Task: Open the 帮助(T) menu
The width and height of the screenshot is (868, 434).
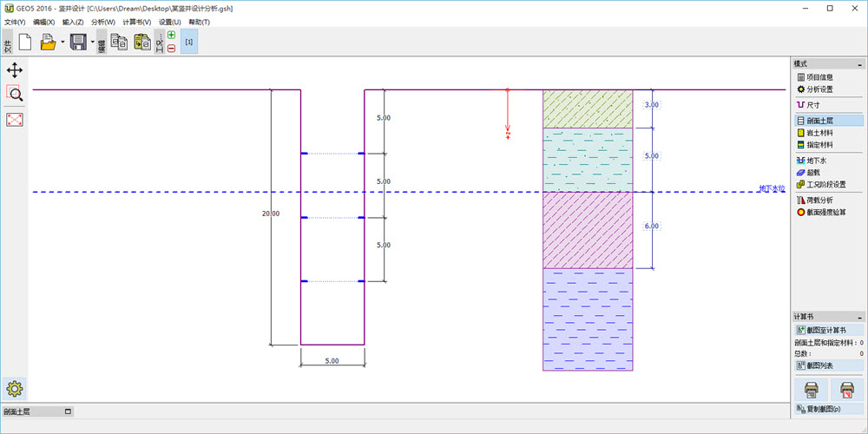Action: (200, 23)
